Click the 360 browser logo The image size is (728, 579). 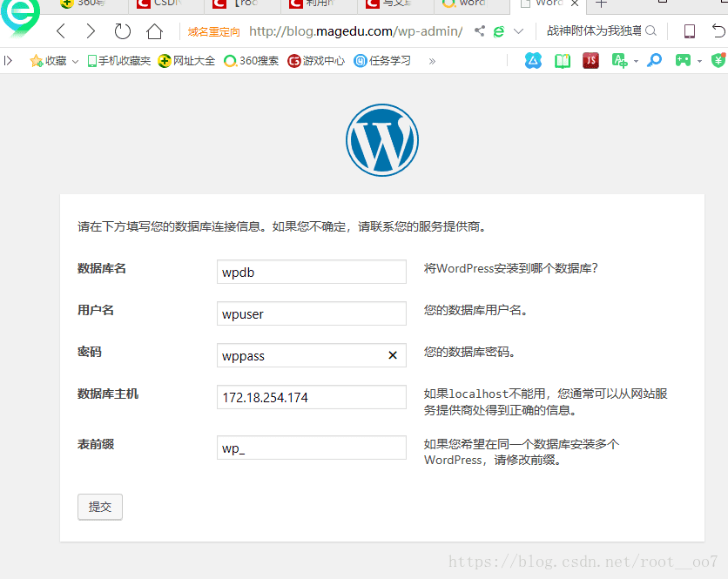(x=19, y=16)
